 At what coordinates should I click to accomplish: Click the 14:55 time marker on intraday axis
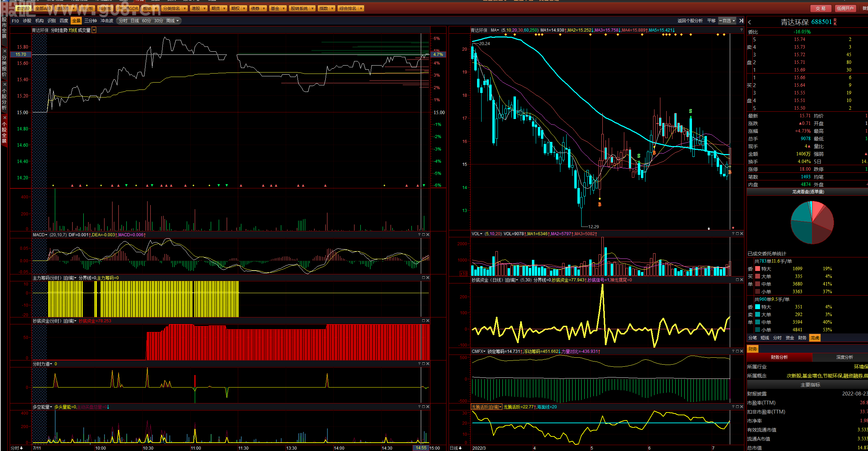(421, 448)
